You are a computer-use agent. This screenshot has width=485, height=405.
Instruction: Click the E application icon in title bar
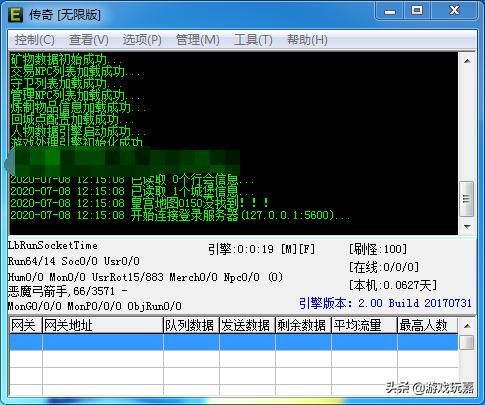[15, 14]
